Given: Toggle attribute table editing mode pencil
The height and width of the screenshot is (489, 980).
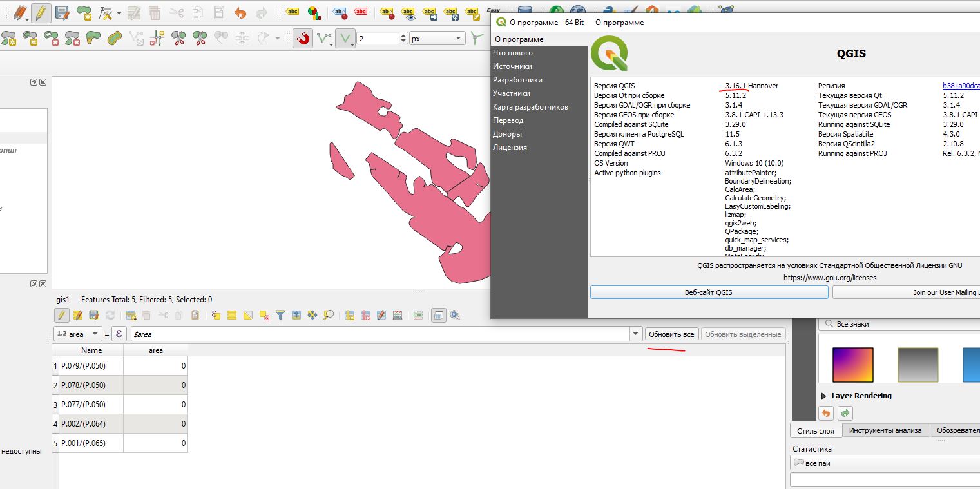Looking at the screenshot, I should [61, 315].
